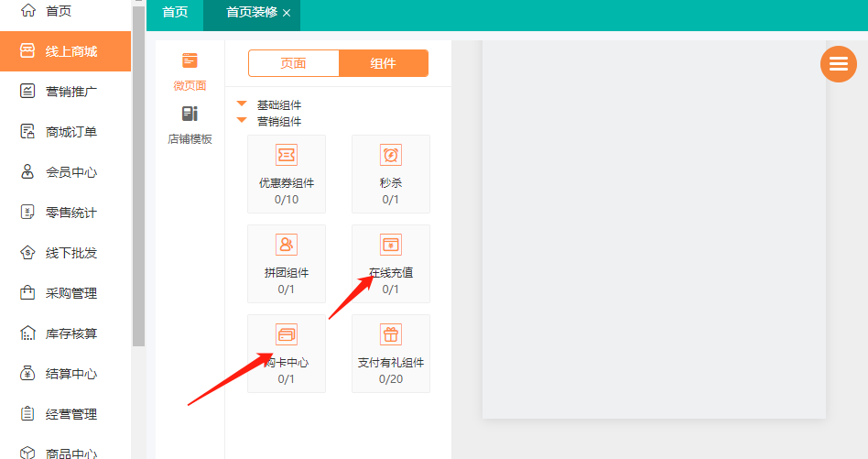
Task: Click the 优惠券组件 coupon icon
Action: 287,155
